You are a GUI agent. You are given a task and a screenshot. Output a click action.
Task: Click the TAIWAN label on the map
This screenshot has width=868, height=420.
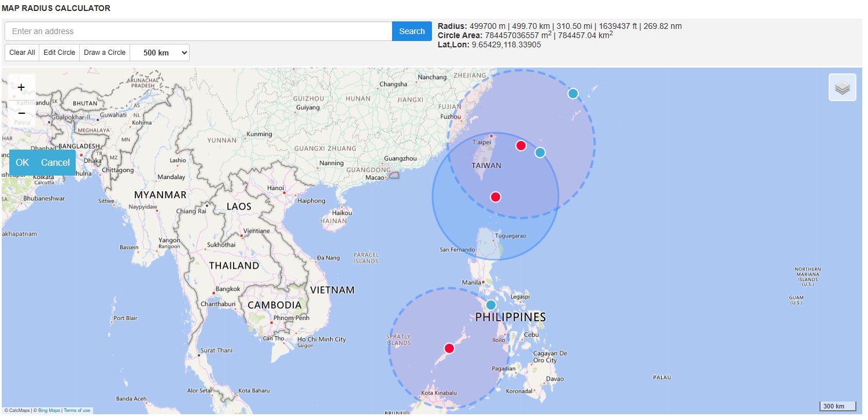click(x=486, y=166)
